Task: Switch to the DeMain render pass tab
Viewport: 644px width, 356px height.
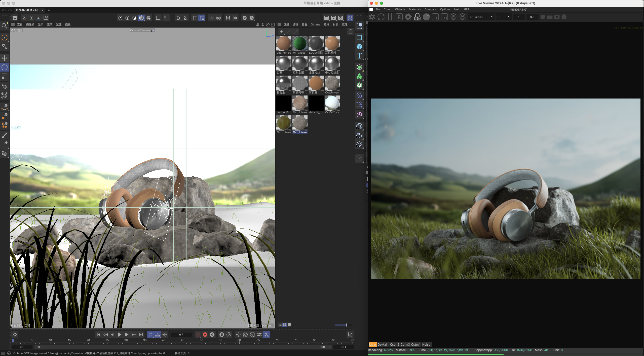Action: [383, 345]
